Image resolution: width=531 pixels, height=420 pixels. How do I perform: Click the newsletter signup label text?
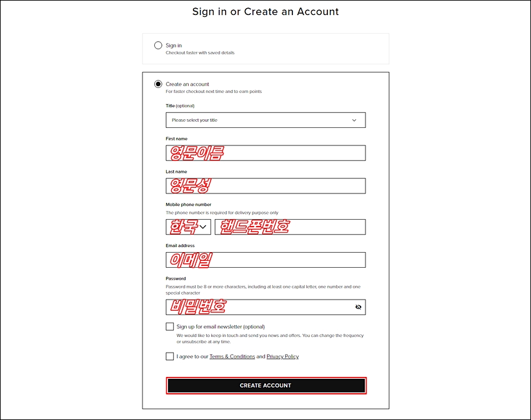pyautogui.click(x=221, y=326)
